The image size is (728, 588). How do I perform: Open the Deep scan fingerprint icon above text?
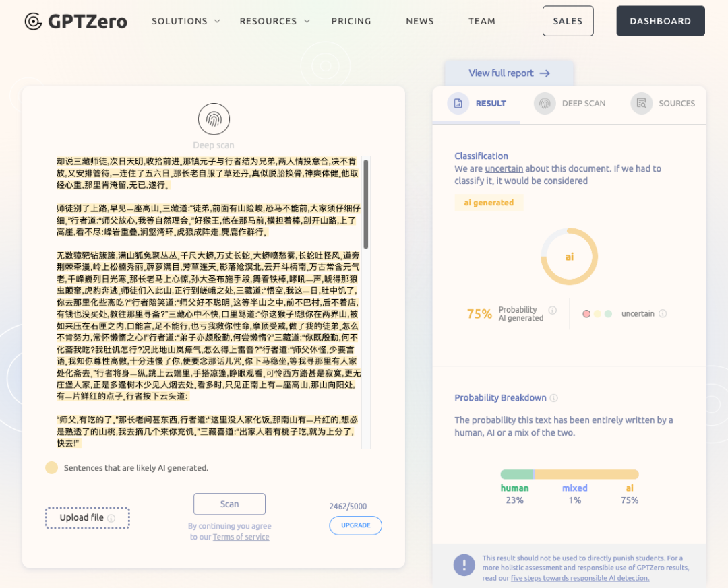214,119
